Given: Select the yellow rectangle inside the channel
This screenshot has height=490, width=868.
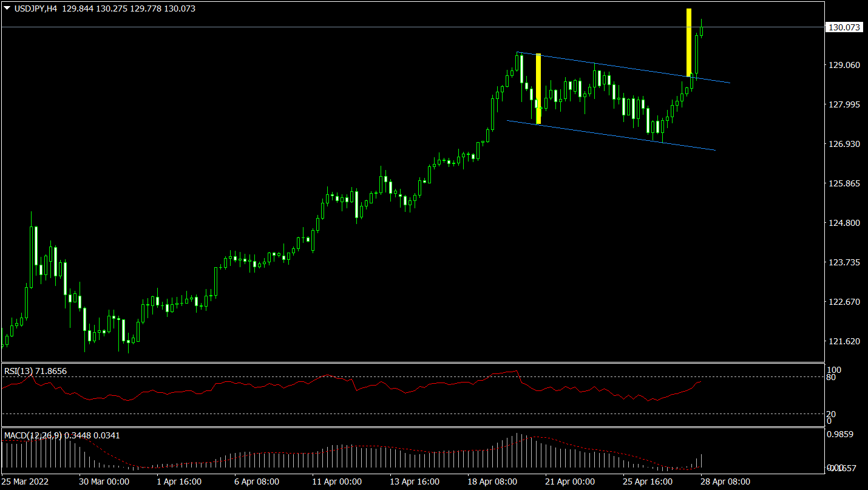Looking at the screenshot, I should pyautogui.click(x=538, y=89).
